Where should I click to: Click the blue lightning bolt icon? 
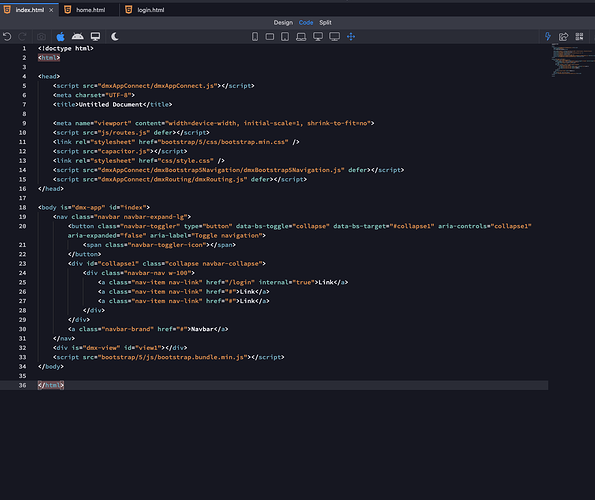coord(548,36)
